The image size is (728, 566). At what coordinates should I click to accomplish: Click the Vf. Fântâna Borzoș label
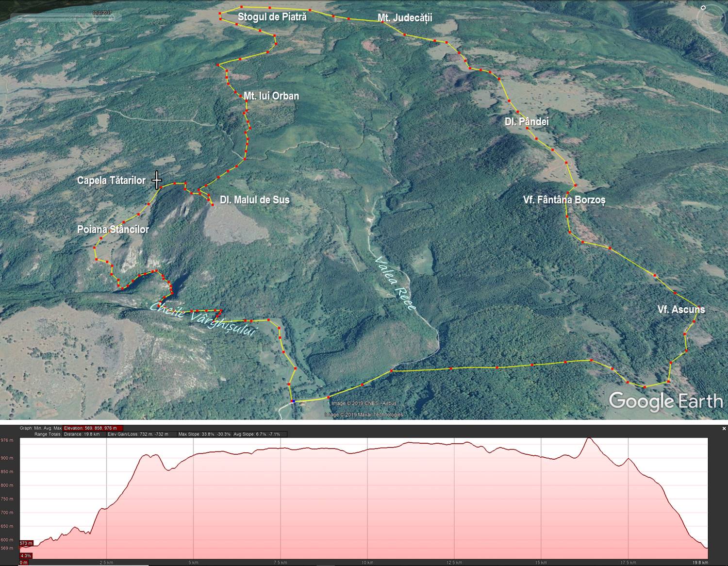tap(564, 200)
